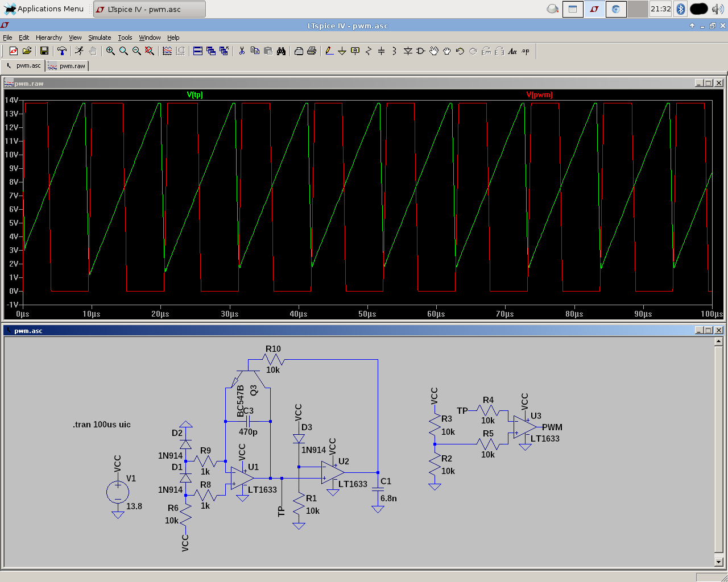Viewport: 728px width, 582px height.
Task: Open the Hierarchy menu
Action: 49,38
